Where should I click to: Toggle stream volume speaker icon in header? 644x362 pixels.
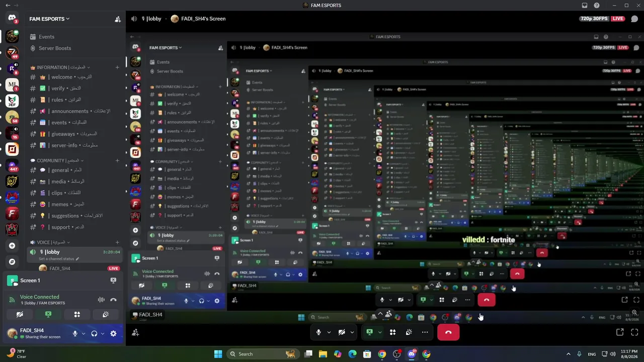[x=134, y=19]
